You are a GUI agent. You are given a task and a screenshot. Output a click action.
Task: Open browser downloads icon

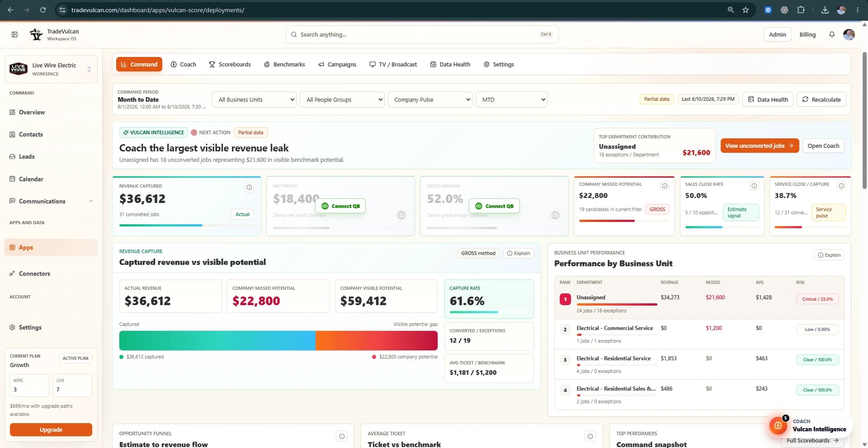[825, 10]
